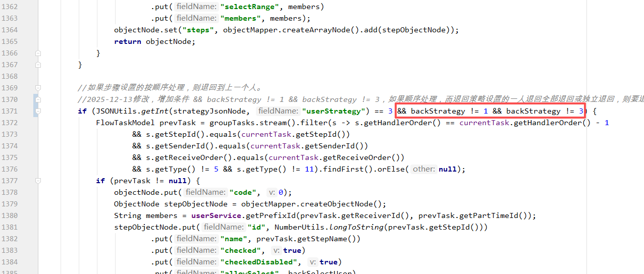Image resolution: width=644 pixels, height=274 pixels.
Task: Click the fold end marker at line 1367
Action: pyautogui.click(x=38, y=65)
